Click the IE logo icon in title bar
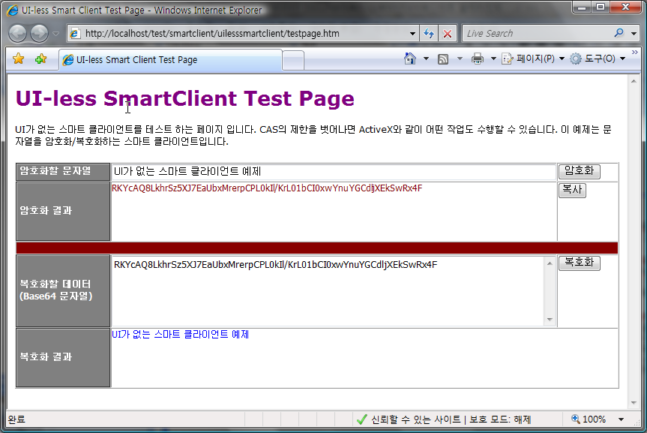Viewport: 647px width, 433px height. (12, 10)
